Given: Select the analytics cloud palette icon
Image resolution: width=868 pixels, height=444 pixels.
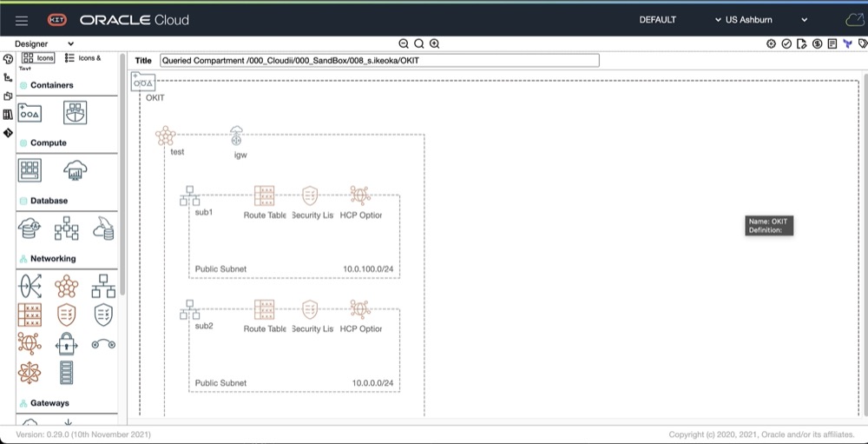Looking at the screenshot, I should click(76, 170).
